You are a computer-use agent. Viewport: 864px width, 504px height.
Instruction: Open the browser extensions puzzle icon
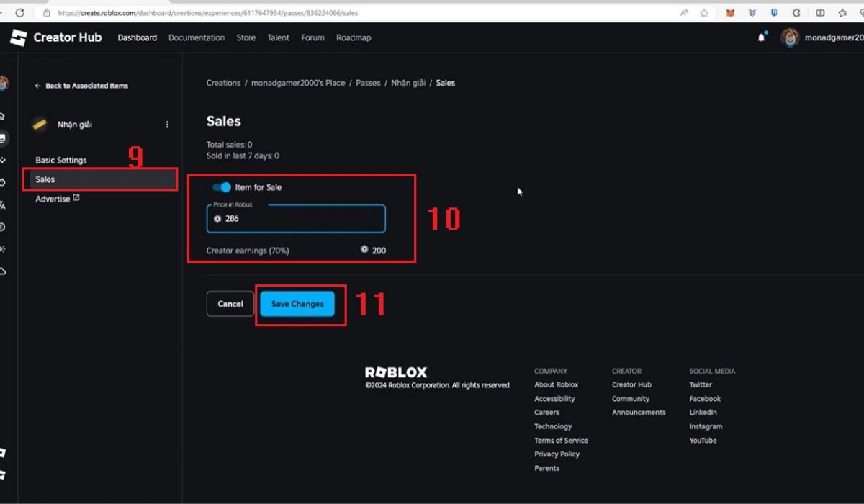[x=797, y=13]
